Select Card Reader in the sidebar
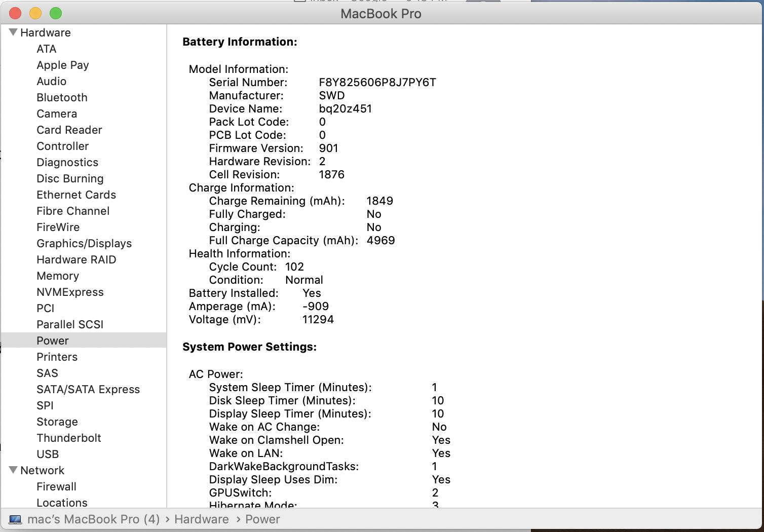This screenshot has width=764, height=532. 69,130
